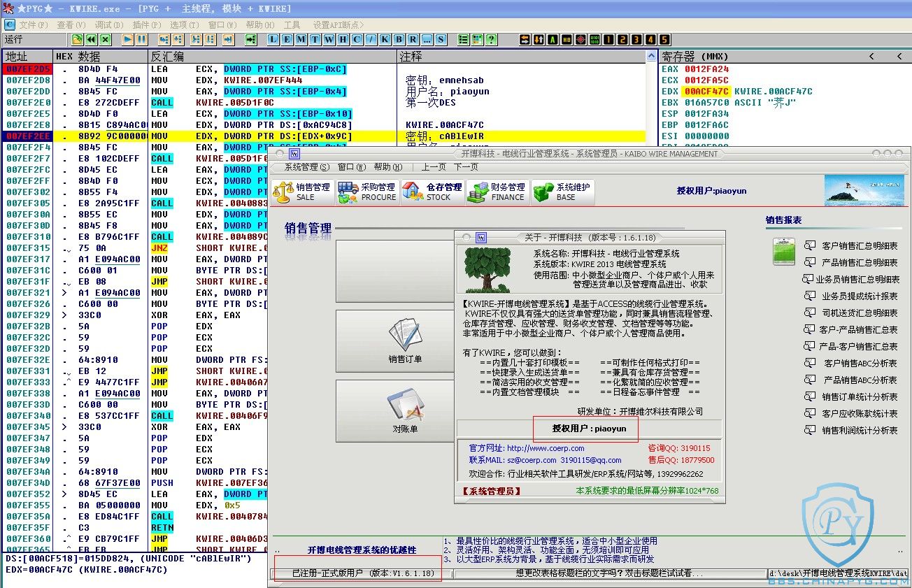Open the 客户销售ABC分析表 report
The image size is (912, 588).
point(860,364)
